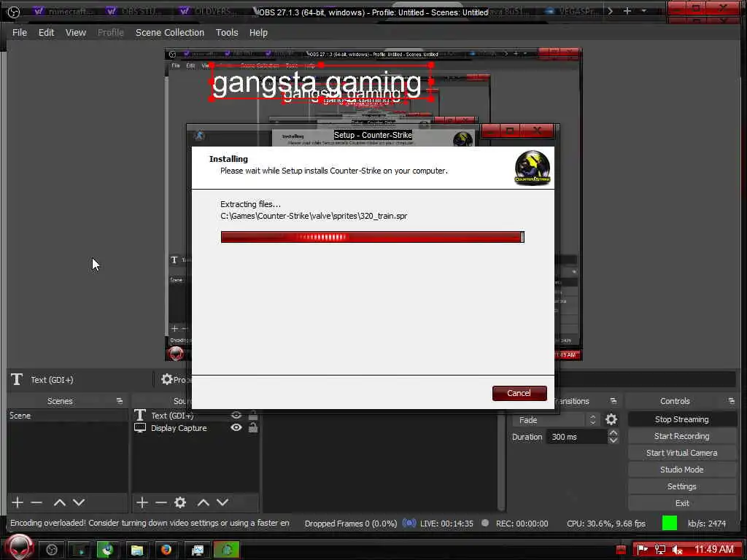Click Start Recording
Image resolution: width=747 pixels, height=560 pixels.
(682, 436)
